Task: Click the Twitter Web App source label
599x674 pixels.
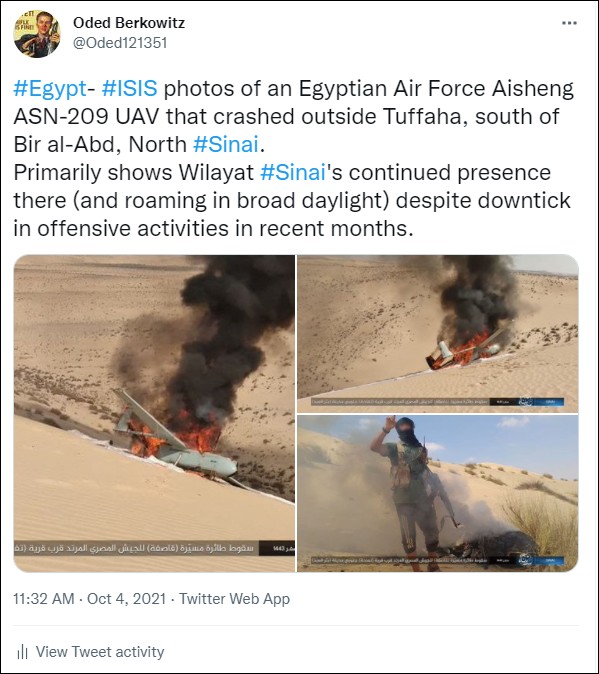Action: pyautogui.click(x=234, y=599)
